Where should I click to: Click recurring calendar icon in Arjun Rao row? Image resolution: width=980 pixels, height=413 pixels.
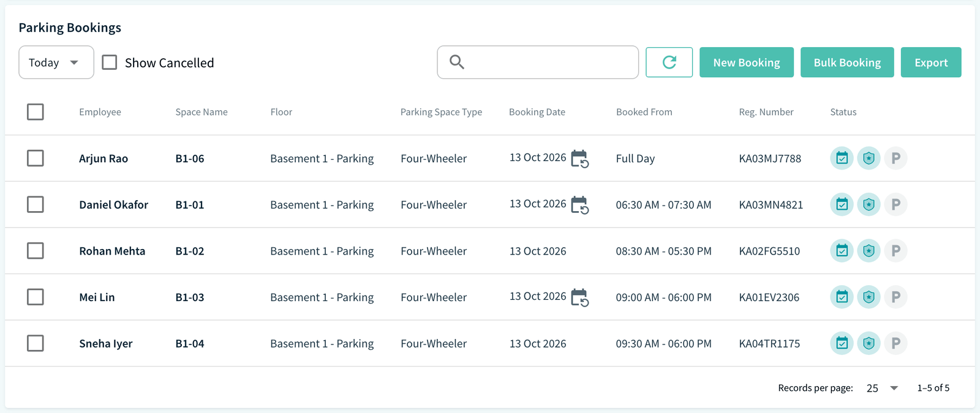(x=579, y=158)
